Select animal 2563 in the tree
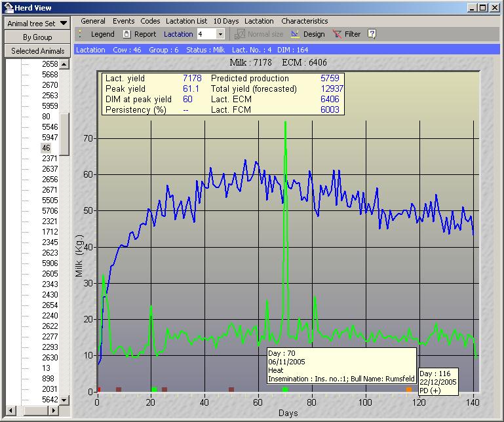 tap(50, 96)
